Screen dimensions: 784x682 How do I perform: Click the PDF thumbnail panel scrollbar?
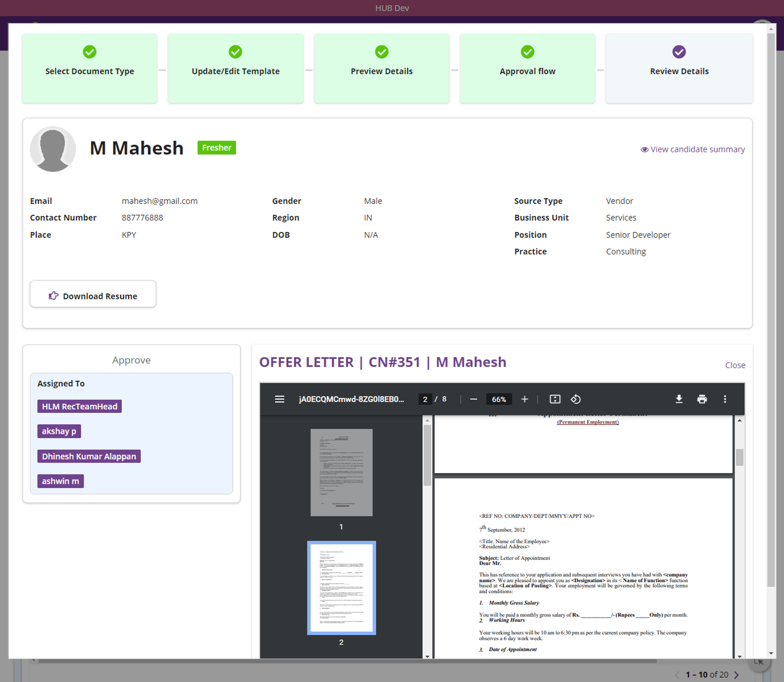[x=427, y=455]
